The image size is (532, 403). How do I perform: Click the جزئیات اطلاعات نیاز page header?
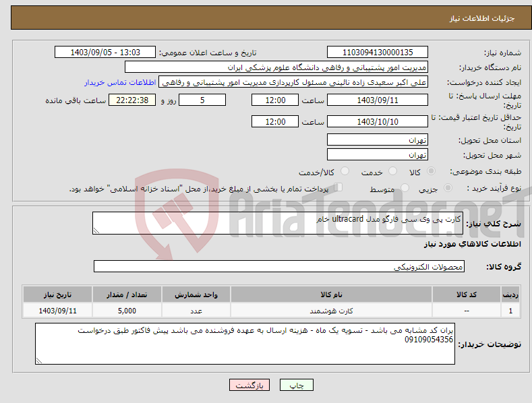(482, 18)
